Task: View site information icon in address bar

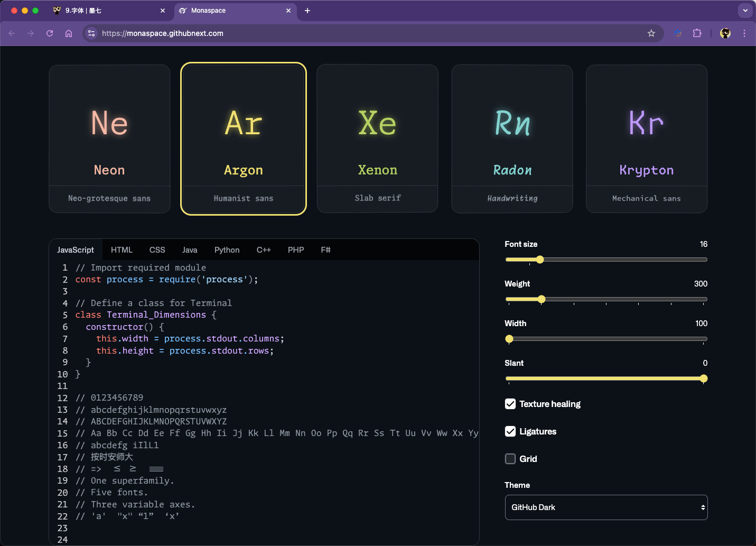Action: (91, 33)
